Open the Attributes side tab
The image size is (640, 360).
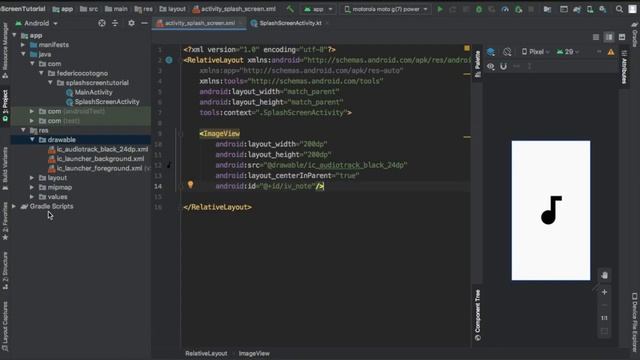pyautogui.click(x=624, y=67)
